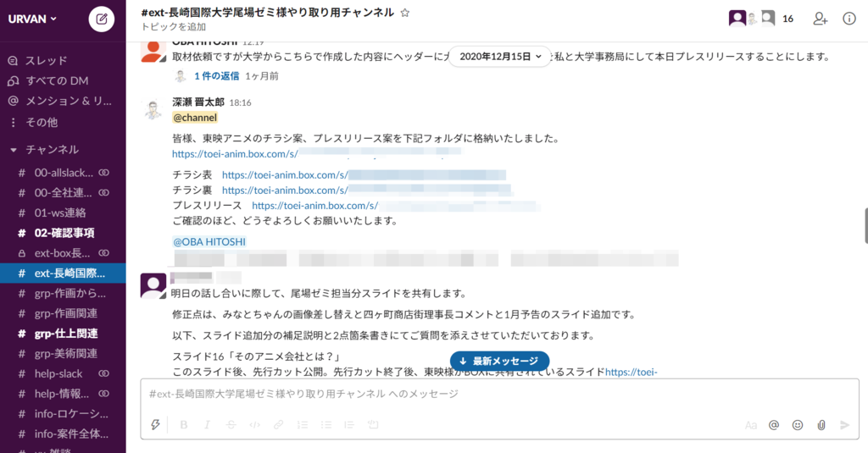Jump to 最新メッセージ
This screenshot has height=453, width=868.
pyautogui.click(x=499, y=362)
